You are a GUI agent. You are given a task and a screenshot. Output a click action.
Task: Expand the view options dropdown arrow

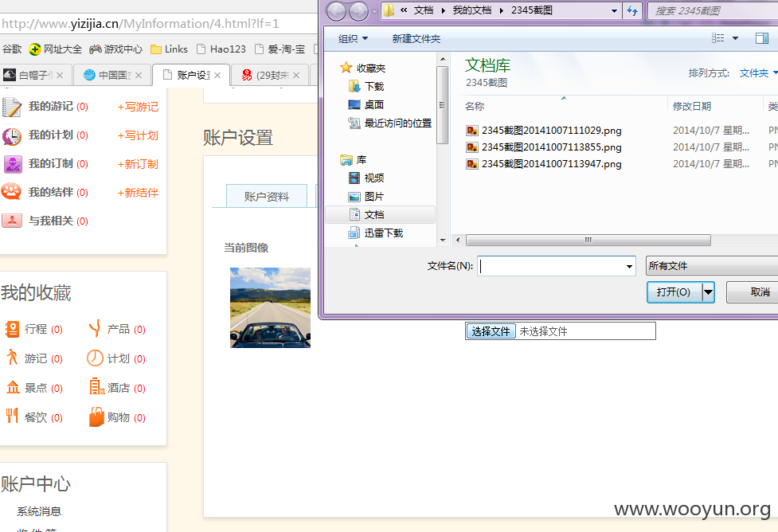coord(735,38)
